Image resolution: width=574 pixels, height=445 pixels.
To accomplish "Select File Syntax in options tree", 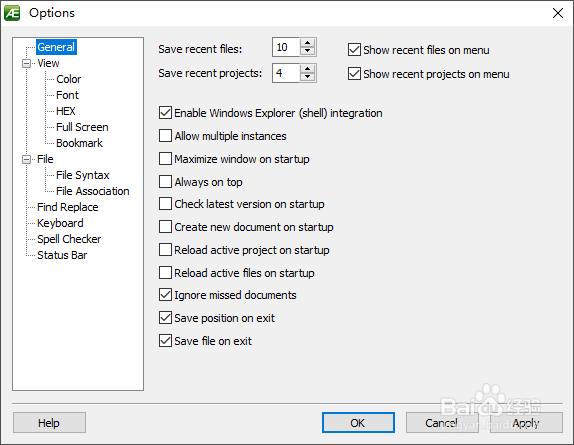I will (x=83, y=175).
